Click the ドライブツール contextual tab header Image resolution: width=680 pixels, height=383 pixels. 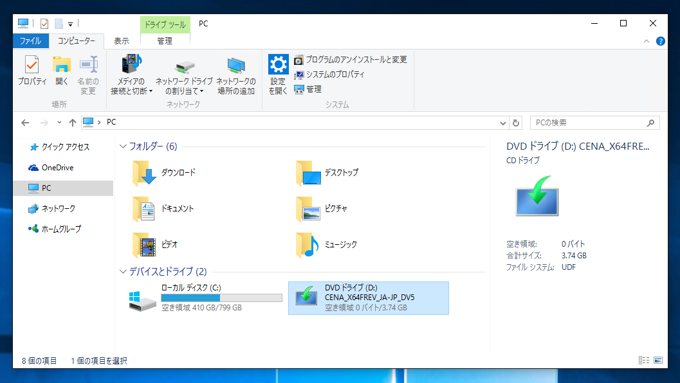tap(165, 25)
